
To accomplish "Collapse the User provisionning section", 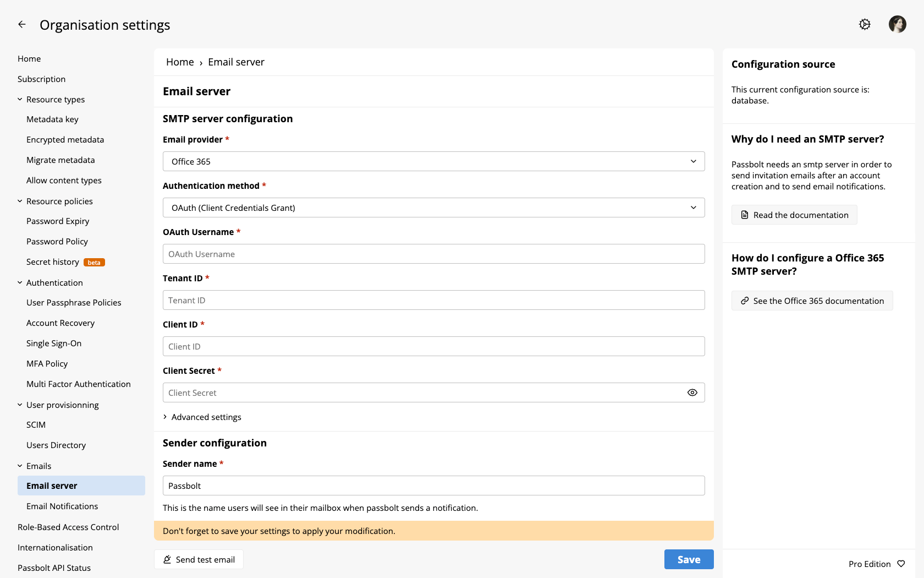I will [x=20, y=405].
